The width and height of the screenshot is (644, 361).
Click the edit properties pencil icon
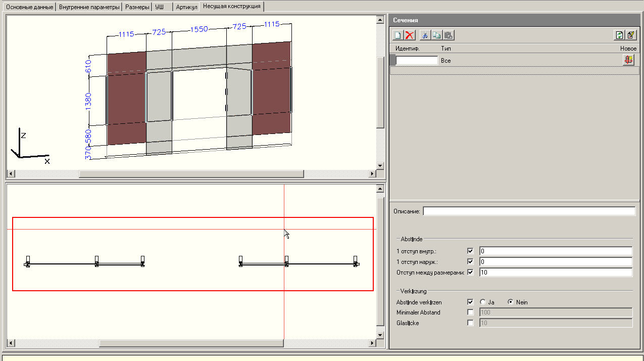[x=631, y=35]
